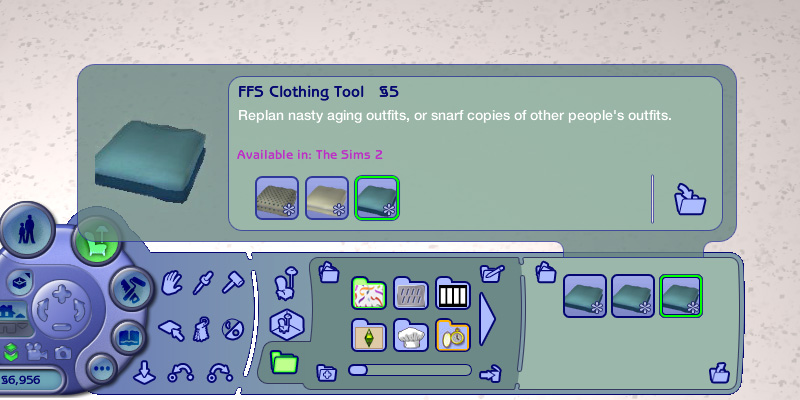Image resolution: width=800 pixels, height=400 pixels.
Task: Click the create new collection folder button
Action: (x=326, y=372)
